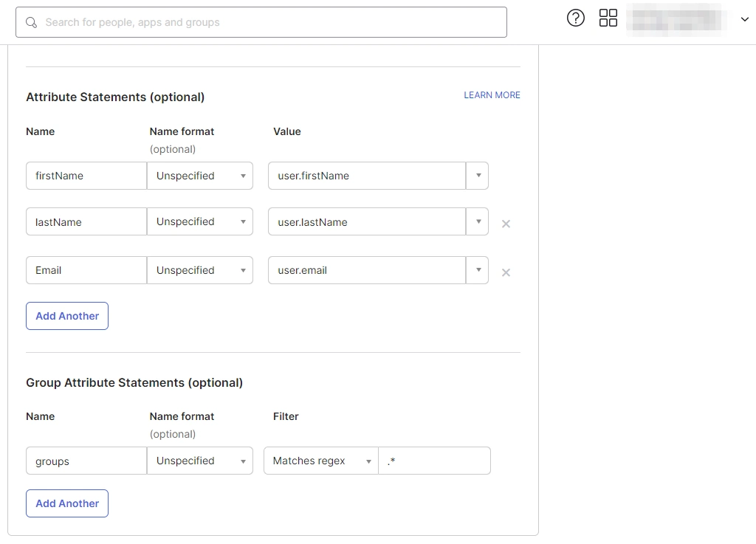Viewport: 756px width, 544px height.
Task: Edit the groups name field
Action: (86, 461)
